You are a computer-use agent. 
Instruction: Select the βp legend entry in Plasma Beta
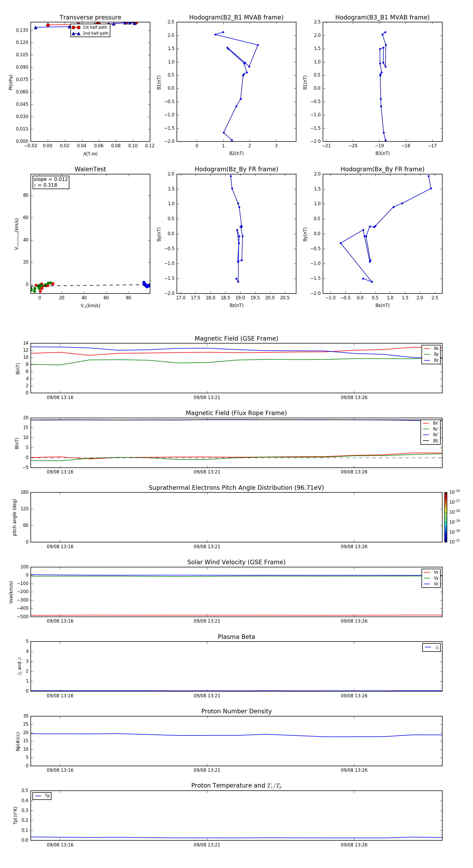[431, 647]
